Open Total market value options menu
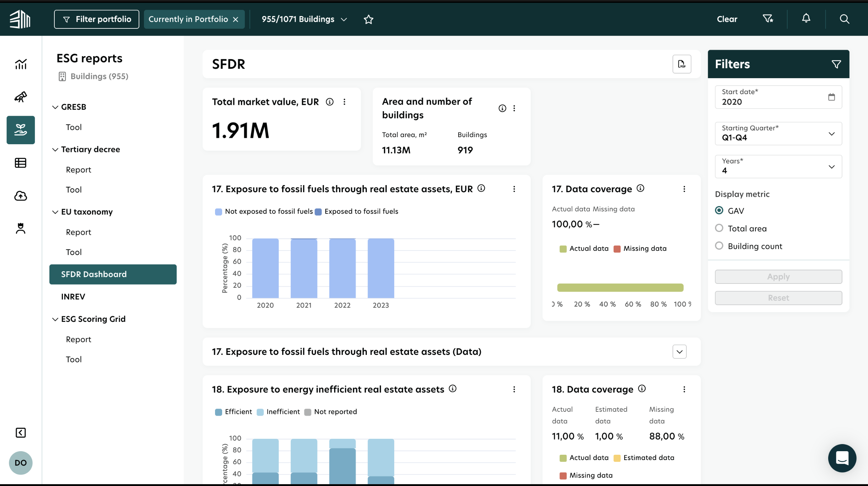 [344, 102]
